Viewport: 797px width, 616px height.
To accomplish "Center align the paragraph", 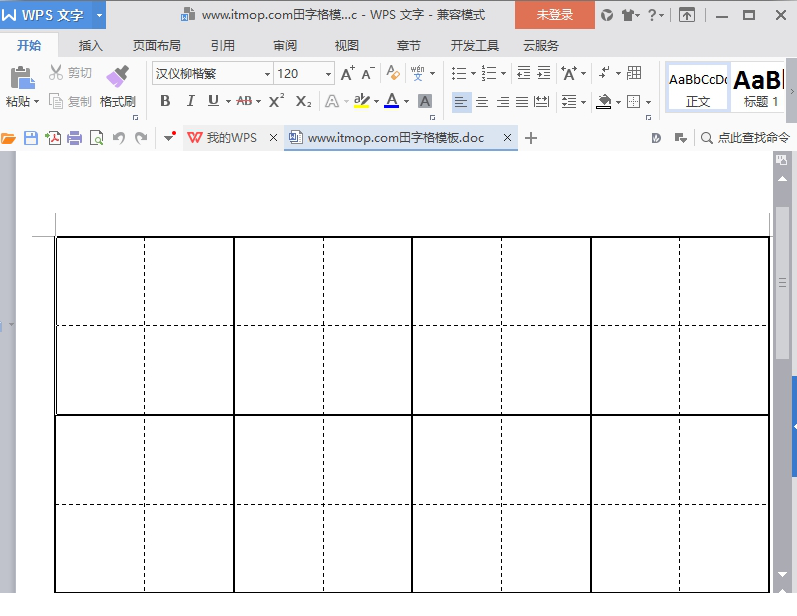I will click(x=482, y=102).
